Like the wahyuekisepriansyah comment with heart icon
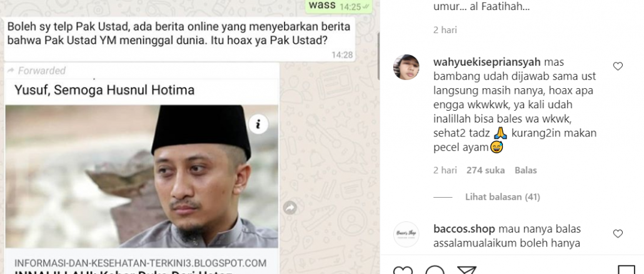Viewport: 644px width, 274px height. (618, 66)
